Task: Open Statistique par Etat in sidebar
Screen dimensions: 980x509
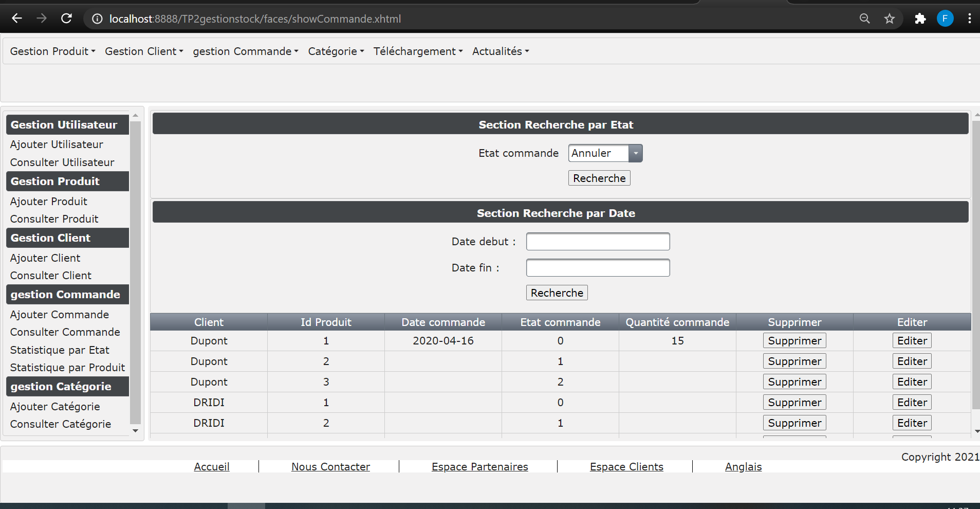Action: coord(60,350)
